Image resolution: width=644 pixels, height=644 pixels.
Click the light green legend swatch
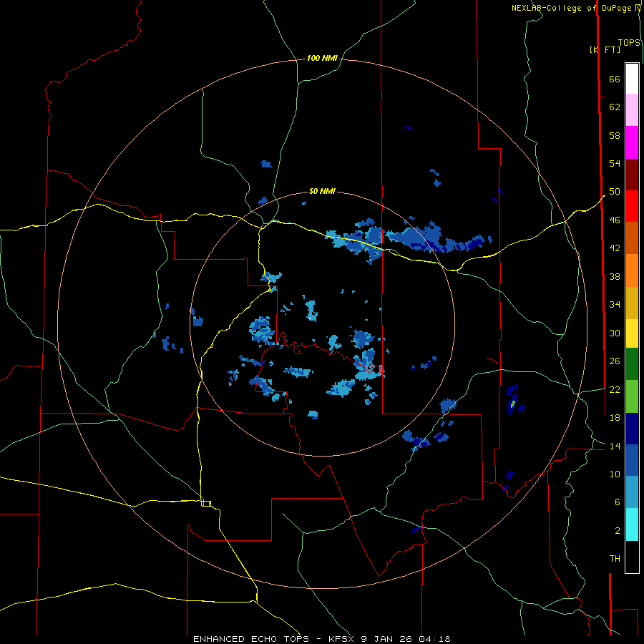[x=632, y=396]
